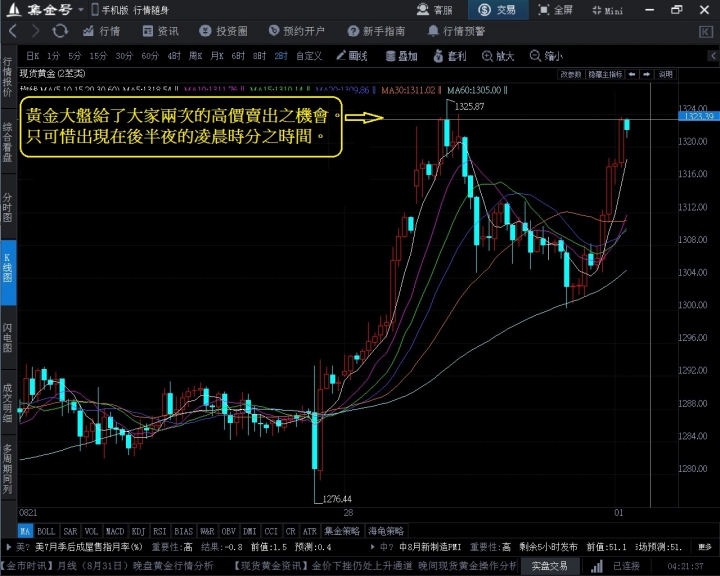Click 隐藏主指标 to hide main indicator
This screenshot has width=720, height=576.
605,74
